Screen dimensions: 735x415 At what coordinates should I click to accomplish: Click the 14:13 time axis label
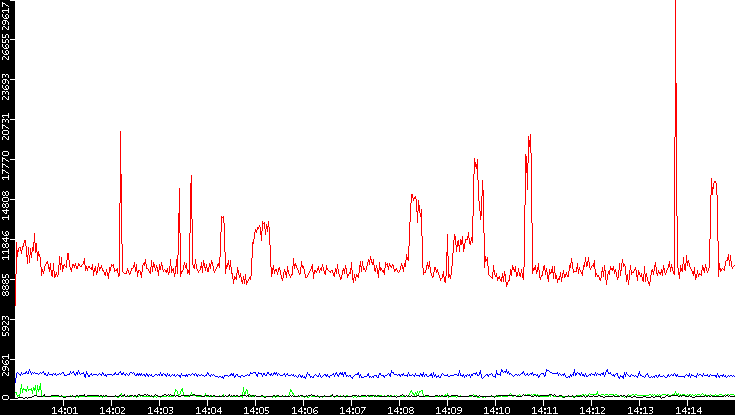[x=640, y=410]
